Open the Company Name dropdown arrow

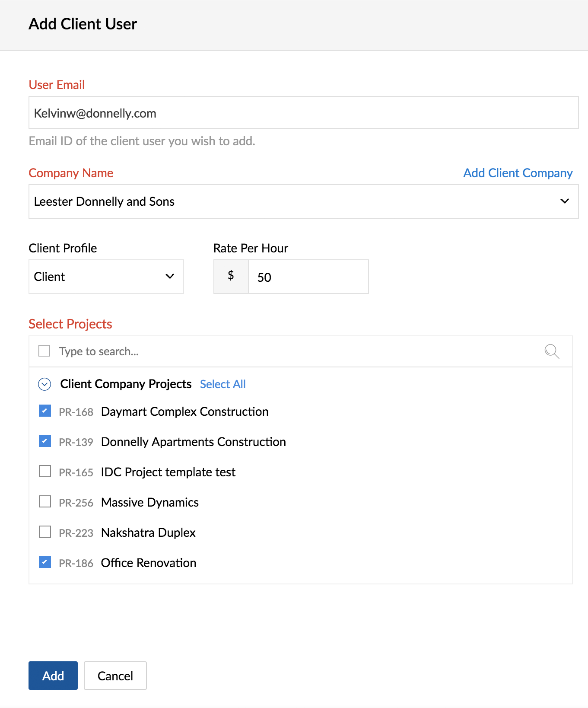[x=564, y=201]
